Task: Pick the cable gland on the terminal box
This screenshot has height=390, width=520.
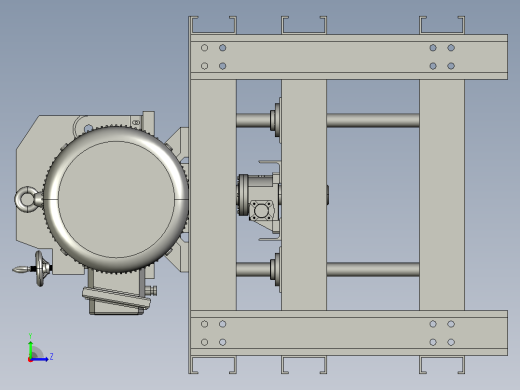Action: pyautogui.click(x=152, y=290)
